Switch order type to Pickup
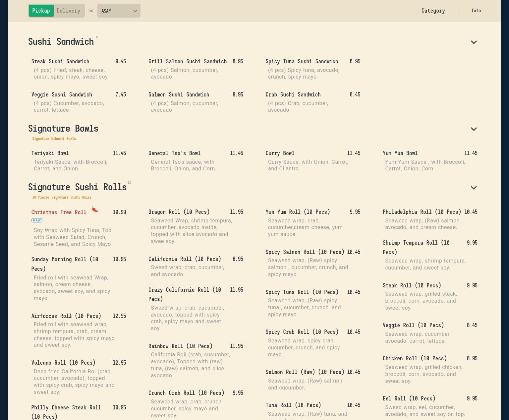509x420 pixels. pyautogui.click(x=41, y=11)
